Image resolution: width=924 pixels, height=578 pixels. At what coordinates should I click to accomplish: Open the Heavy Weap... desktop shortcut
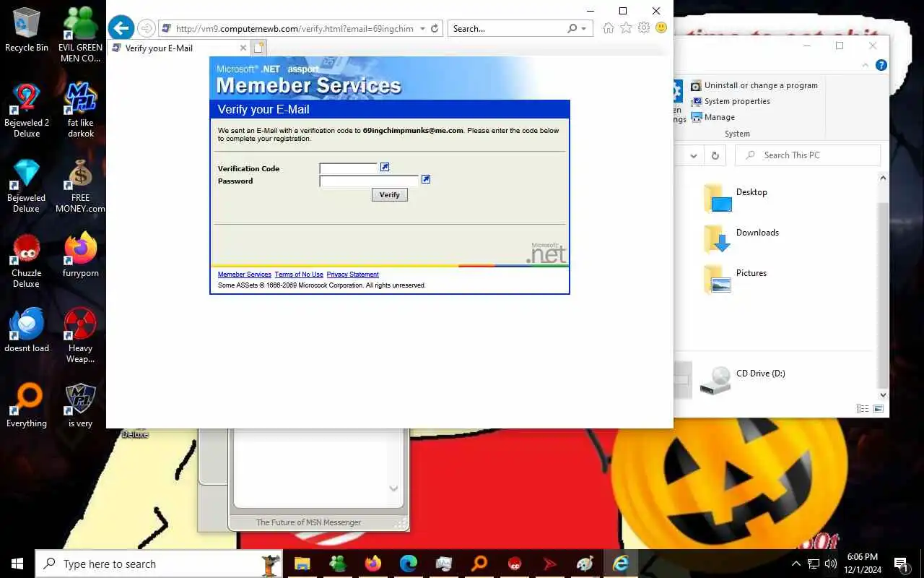[81, 335]
